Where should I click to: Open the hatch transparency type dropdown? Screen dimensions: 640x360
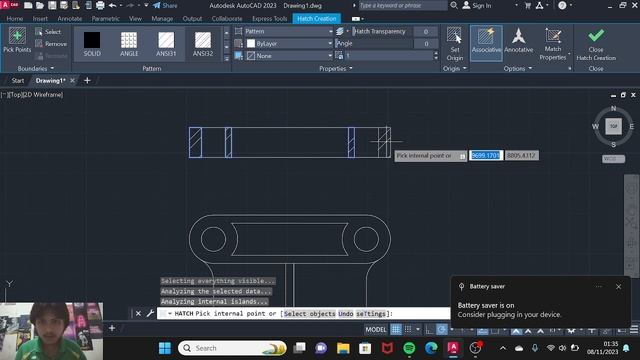pyautogui.click(x=343, y=31)
